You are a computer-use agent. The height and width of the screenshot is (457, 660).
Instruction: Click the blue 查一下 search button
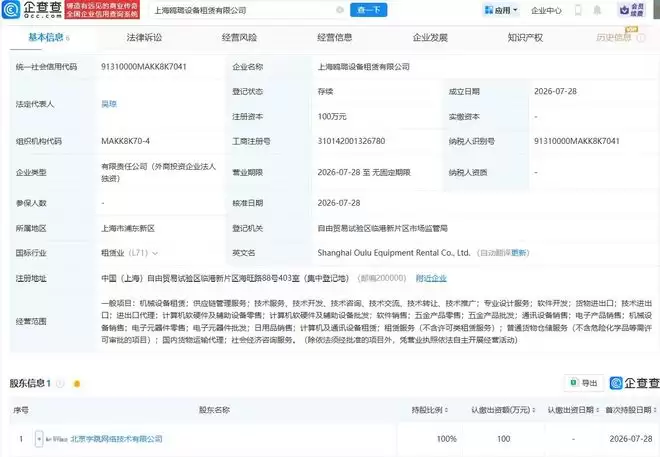point(368,10)
